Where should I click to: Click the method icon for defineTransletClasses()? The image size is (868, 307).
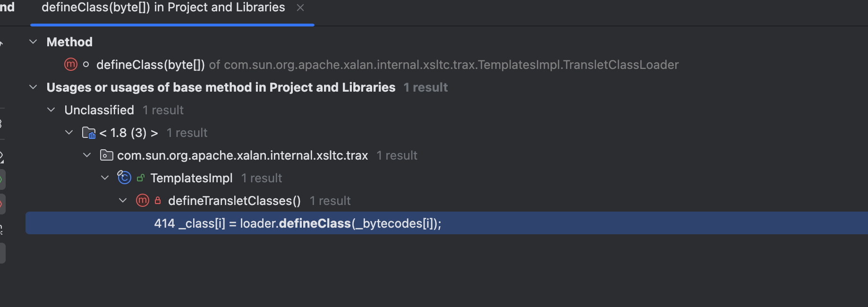[143, 200]
